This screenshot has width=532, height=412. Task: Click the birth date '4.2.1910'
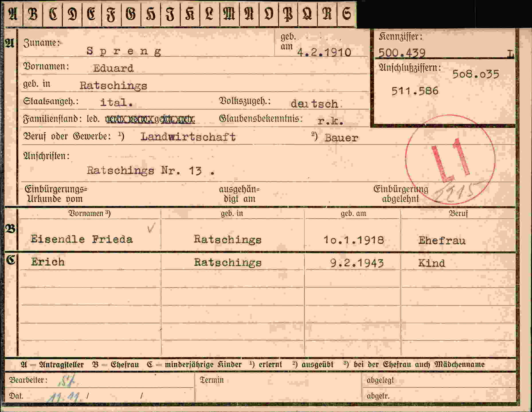324,53
